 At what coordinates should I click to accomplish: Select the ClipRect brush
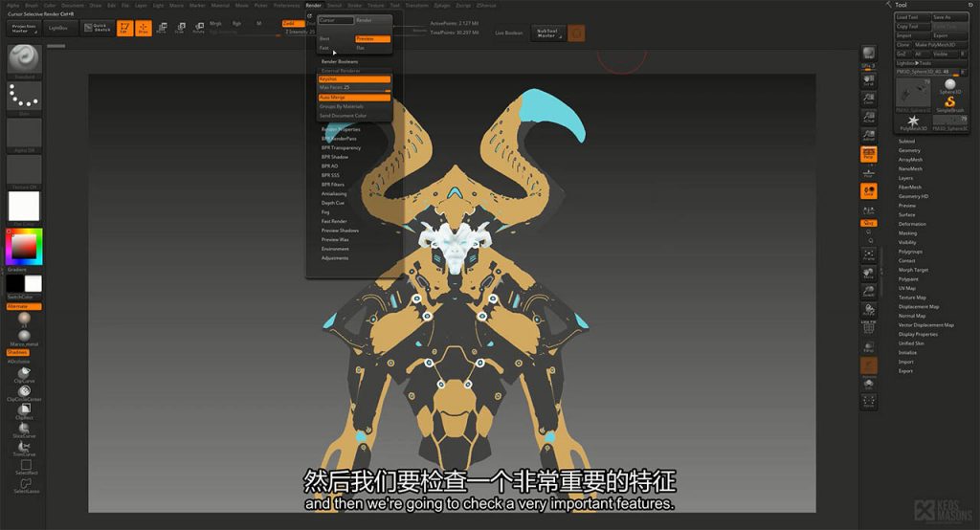(x=24, y=411)
